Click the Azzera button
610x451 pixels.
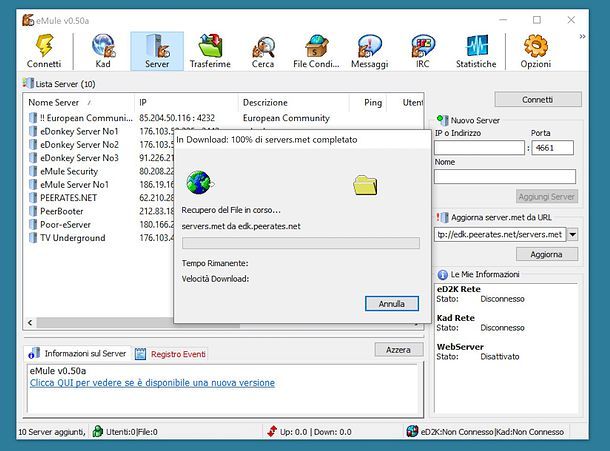point(398,350)
